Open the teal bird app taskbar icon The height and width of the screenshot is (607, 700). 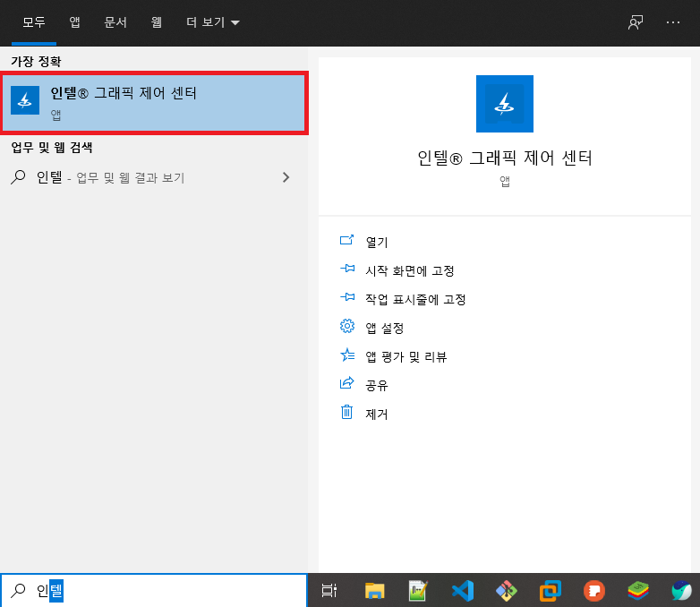(682, 591)
